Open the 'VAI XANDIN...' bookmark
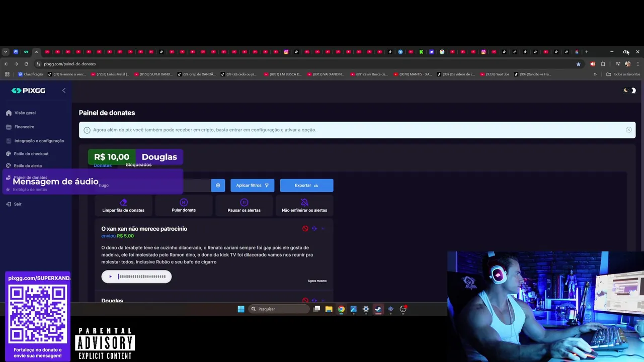The image size is (644, 362). tap(326, 74)
